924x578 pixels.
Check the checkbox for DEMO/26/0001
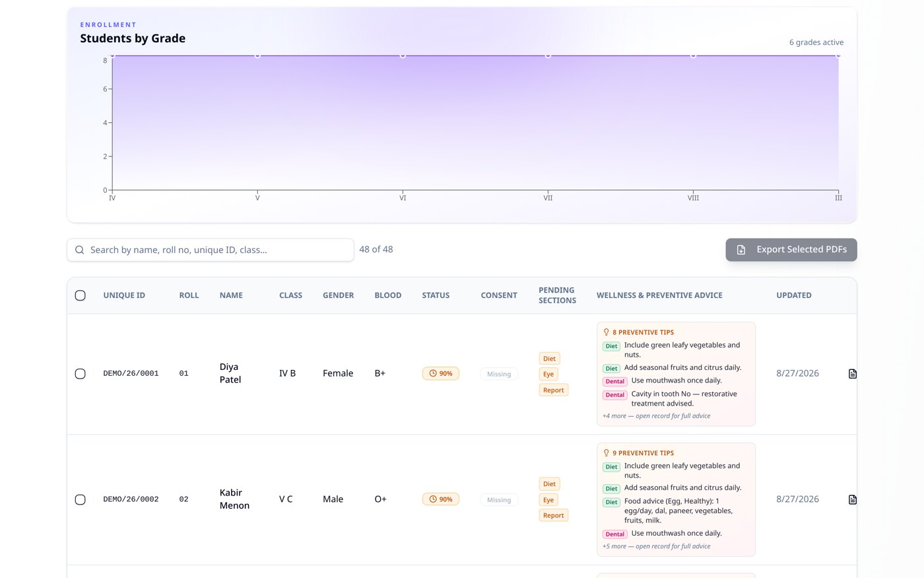81,374
